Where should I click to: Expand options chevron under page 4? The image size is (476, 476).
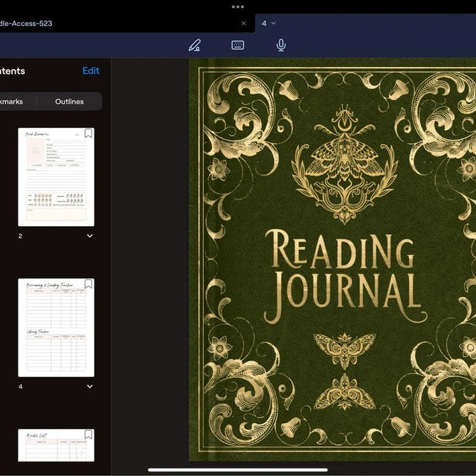[89, 387]
